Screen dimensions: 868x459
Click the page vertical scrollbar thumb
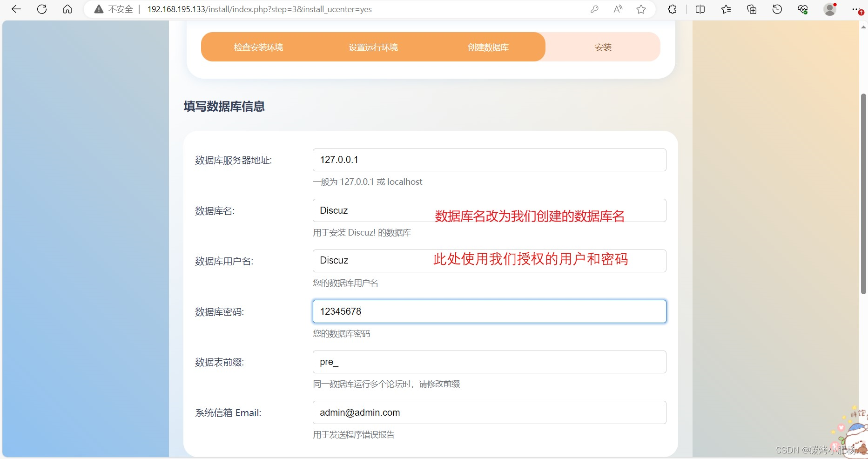pyautogui.click(x=863, y=194)
